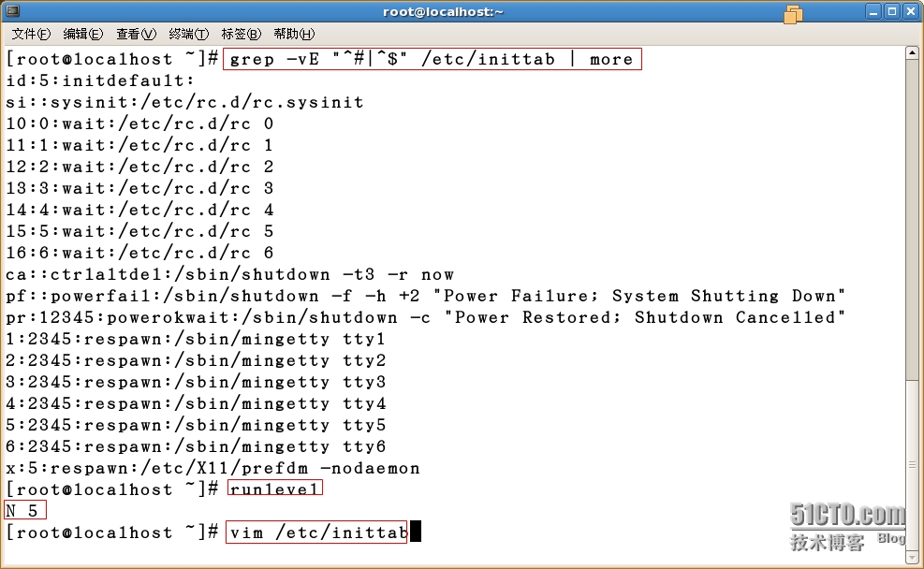Click the 'l0:0:wait:/etc/rc.d/rc 0' line
The image size is (924, 569).
click(139, 124)
